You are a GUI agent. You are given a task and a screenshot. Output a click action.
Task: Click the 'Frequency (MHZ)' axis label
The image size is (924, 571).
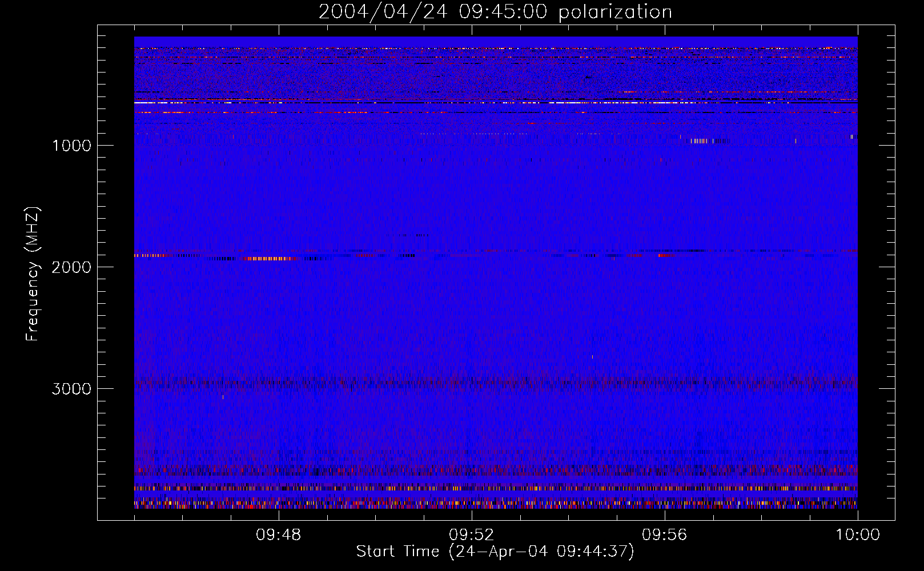coord(33,274)
